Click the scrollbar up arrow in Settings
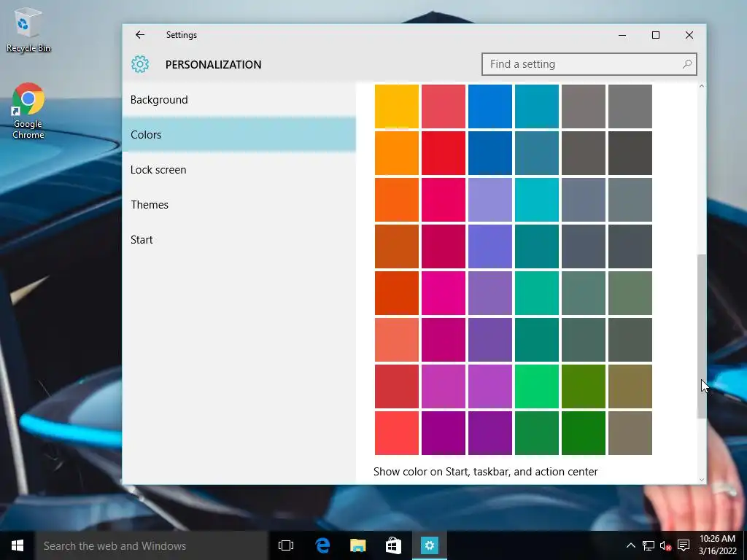747x560 pixels. tap(701, 86)
